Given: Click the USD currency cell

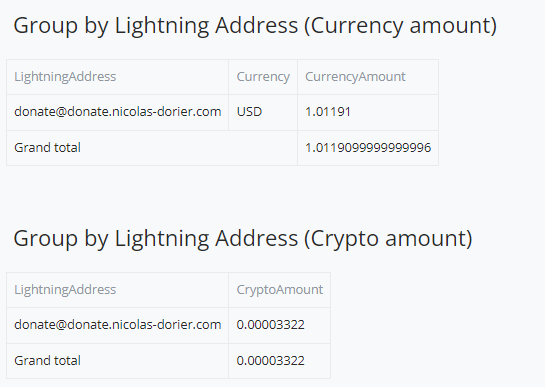Looking at the screenshot, I should point(249,112).
